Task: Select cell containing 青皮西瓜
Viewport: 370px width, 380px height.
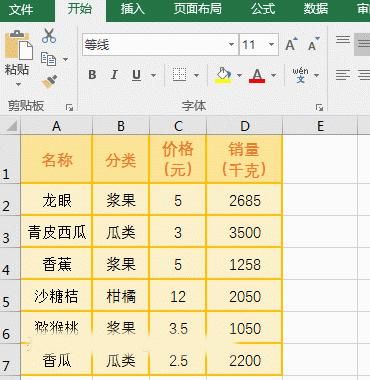Action: coord(56,231)
